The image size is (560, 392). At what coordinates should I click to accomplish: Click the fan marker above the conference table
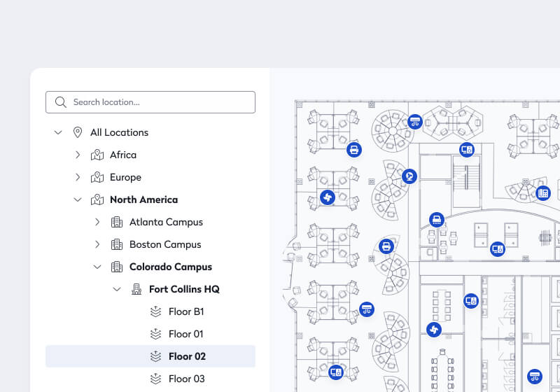(x=434, y=329)
